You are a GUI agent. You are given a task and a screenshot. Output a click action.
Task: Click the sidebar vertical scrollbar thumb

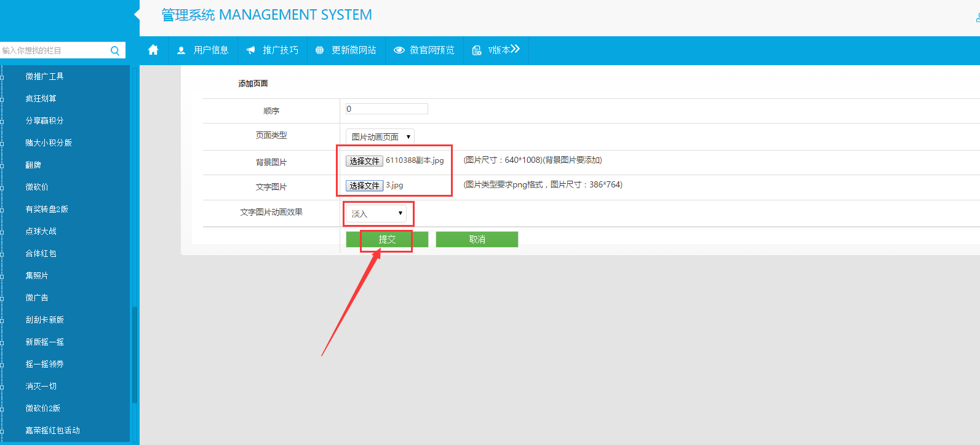coord(134,355)
